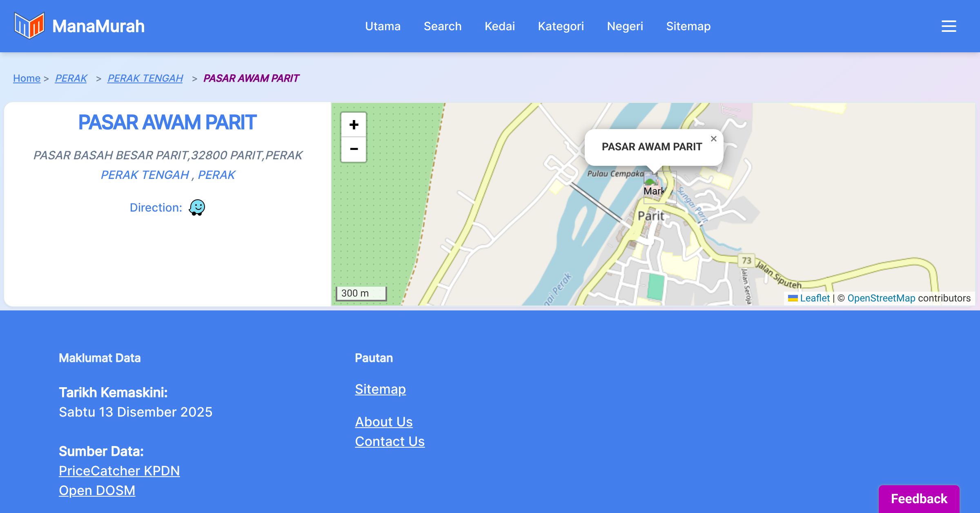Click the Home breadcrumb link
980x513 pixels.
pos(27,78)
